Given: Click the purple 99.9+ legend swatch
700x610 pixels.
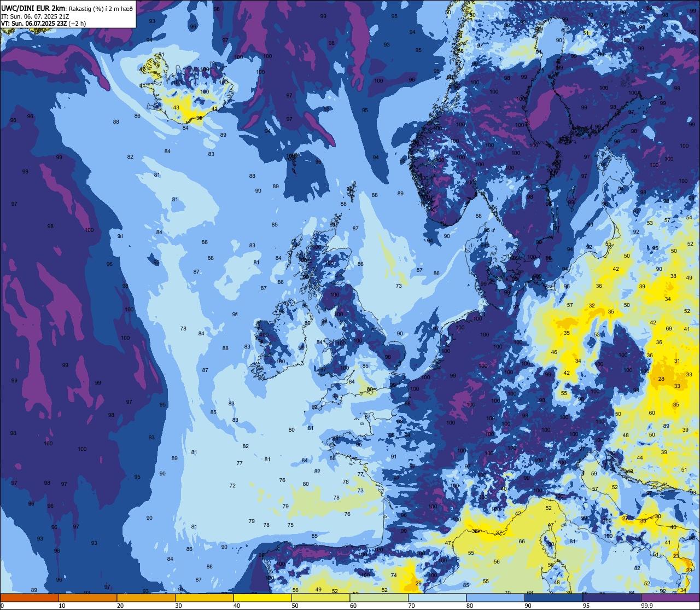Looking at the screenshot, I should coord(670,598).
